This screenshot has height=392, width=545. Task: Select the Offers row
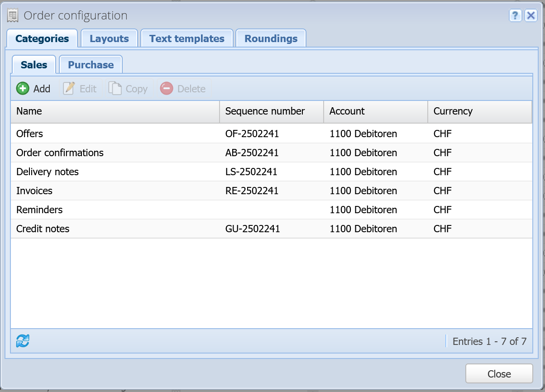point(272,134)
